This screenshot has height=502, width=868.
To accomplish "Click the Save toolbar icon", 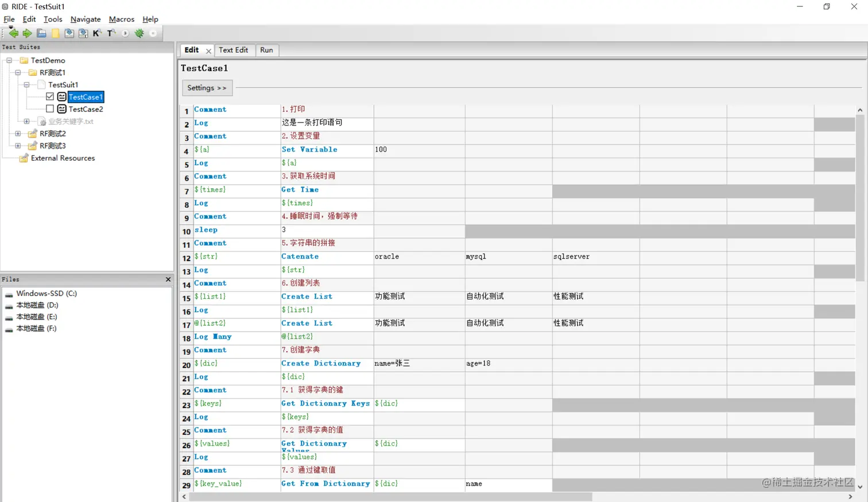I will pos(69,33).
